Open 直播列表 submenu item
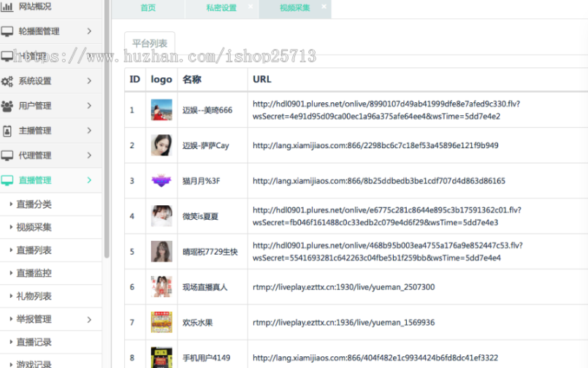The height and width of the screenshot is (368, 588). 34,250
